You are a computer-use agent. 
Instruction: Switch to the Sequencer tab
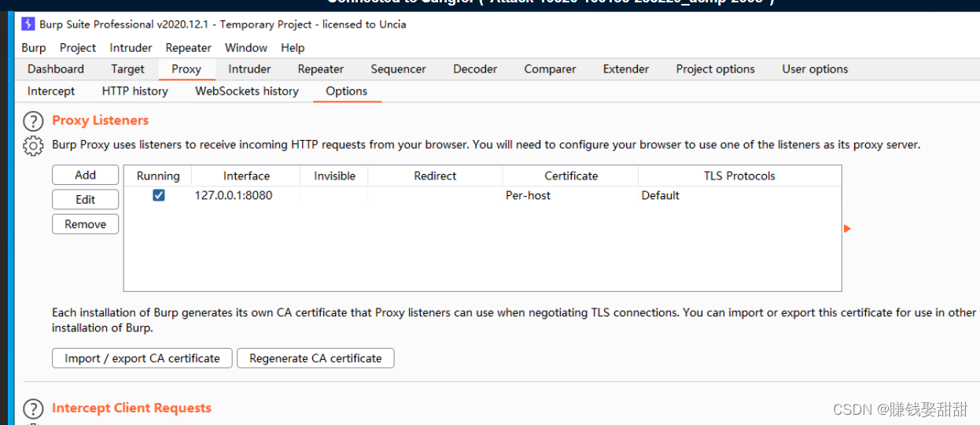tap(398, 69)
